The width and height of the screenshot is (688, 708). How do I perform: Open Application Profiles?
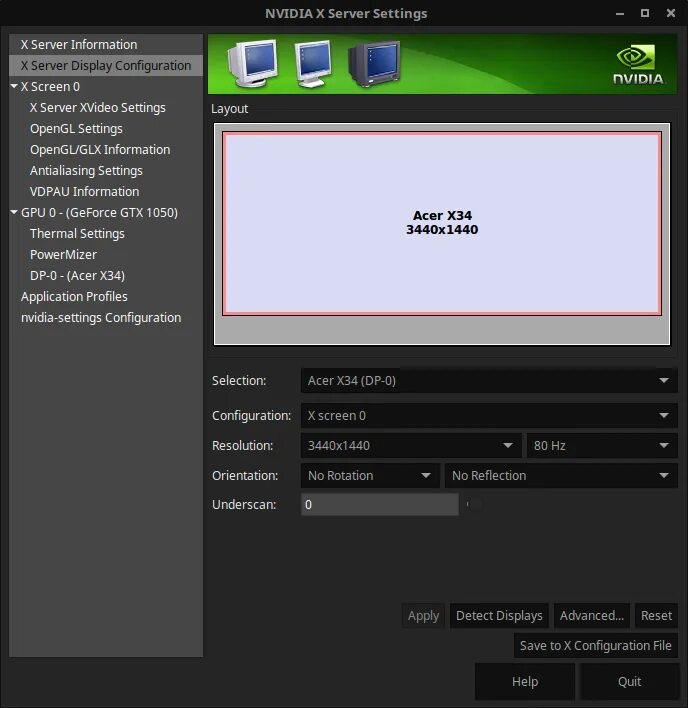coord(74,297)
